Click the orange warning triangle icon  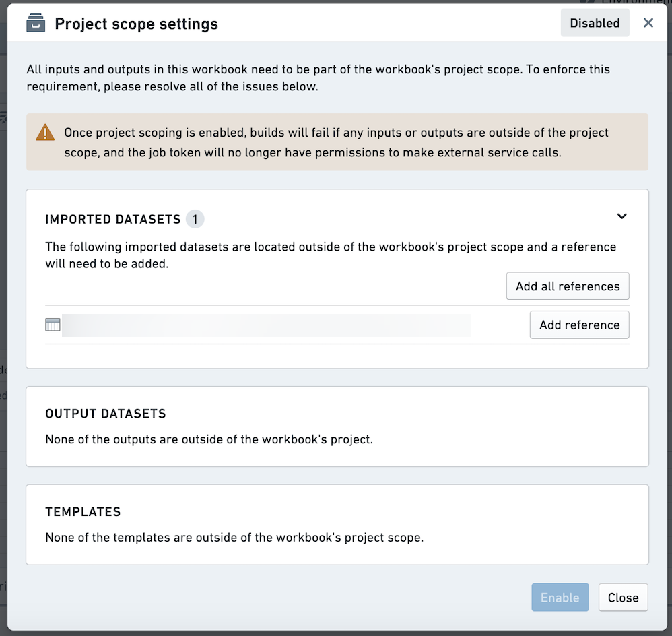tap(45, 133)
